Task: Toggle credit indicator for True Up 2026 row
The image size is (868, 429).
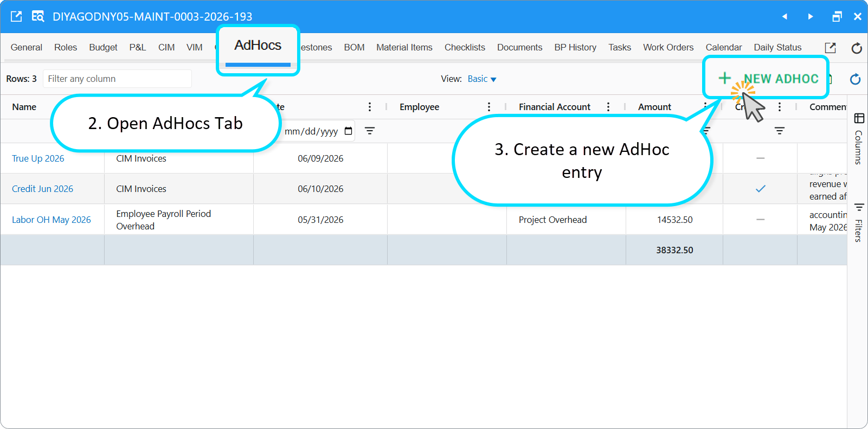Action: coord(761,158)
